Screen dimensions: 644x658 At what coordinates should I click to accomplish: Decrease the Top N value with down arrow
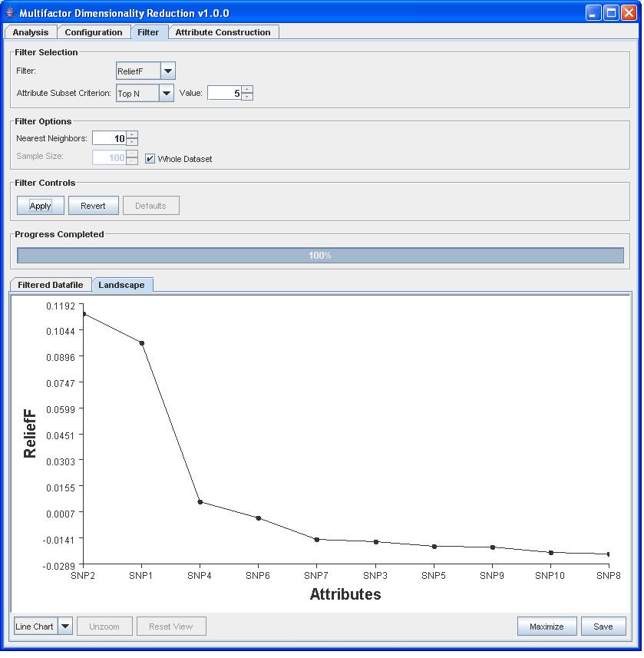[246, 97]
